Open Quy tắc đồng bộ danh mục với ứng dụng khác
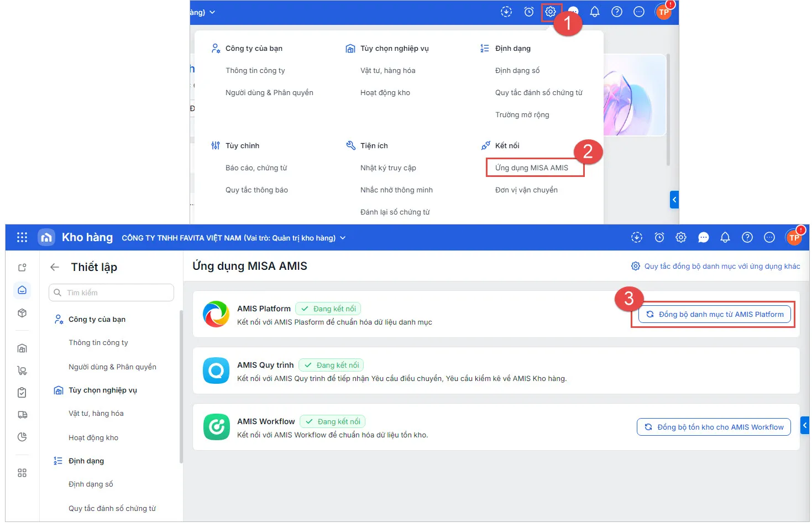 pyautogui.click(x=716, y=266)
